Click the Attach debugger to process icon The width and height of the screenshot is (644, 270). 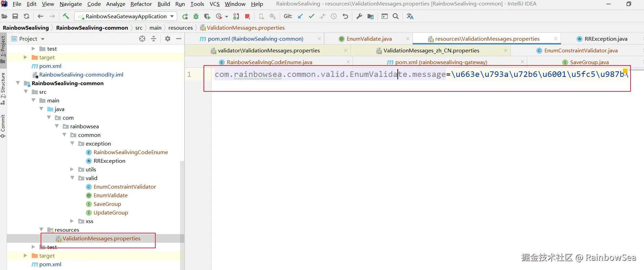tap(236, 16)
